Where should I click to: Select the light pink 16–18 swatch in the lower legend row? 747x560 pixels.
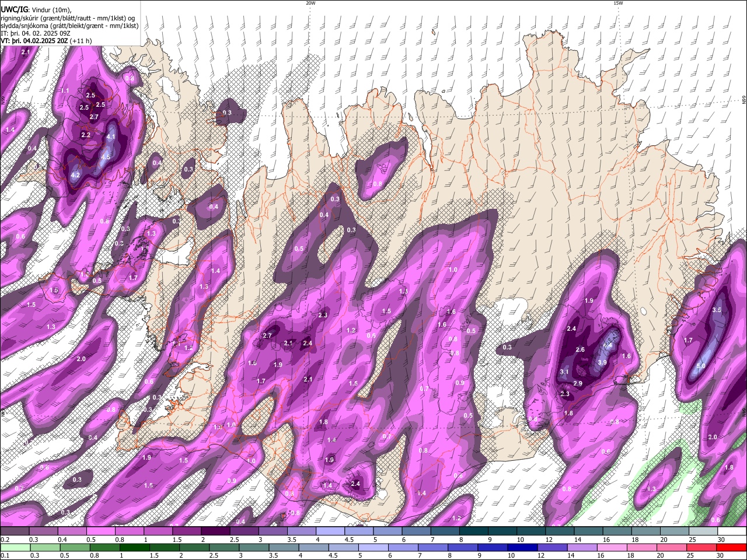[612, 547]
